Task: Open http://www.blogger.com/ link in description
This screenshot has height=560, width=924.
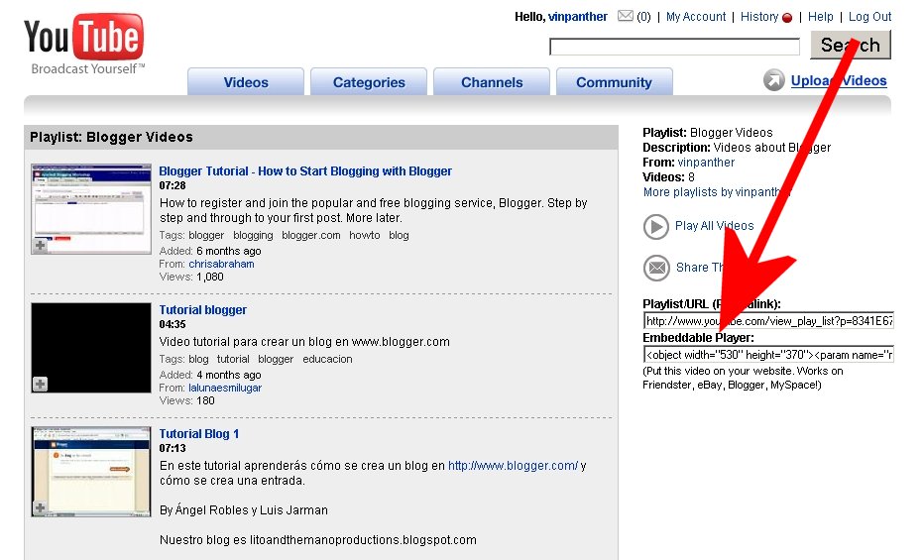Action: point(514,465)
